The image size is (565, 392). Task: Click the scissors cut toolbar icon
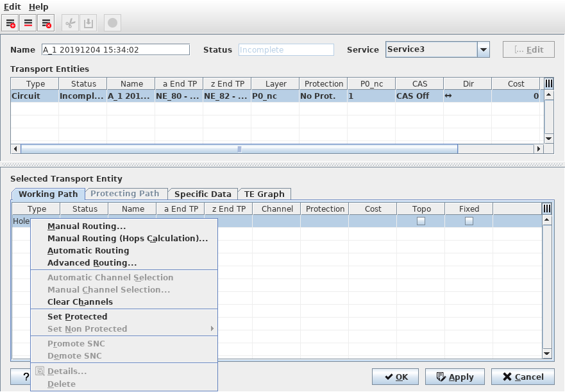[x=71, y=23]
